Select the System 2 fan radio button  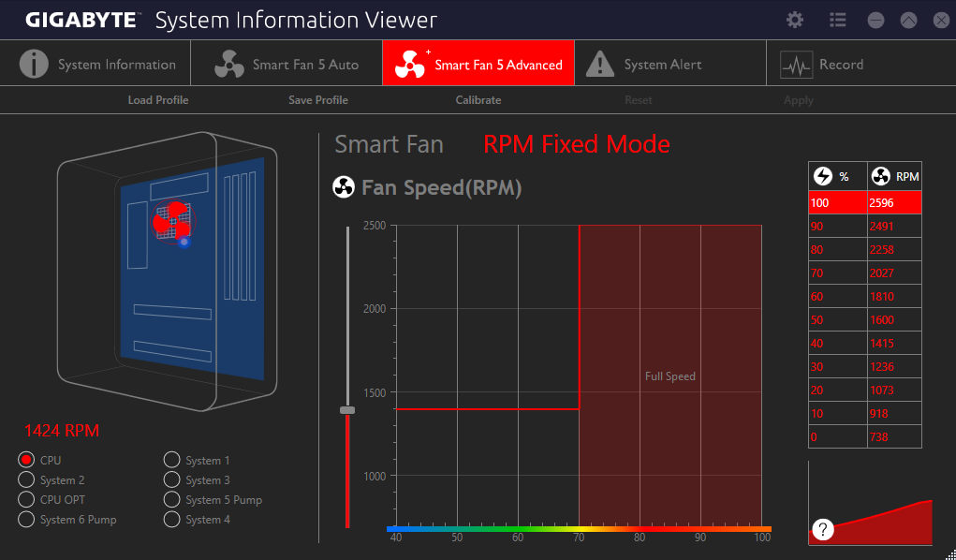click(x=26, y=479)
